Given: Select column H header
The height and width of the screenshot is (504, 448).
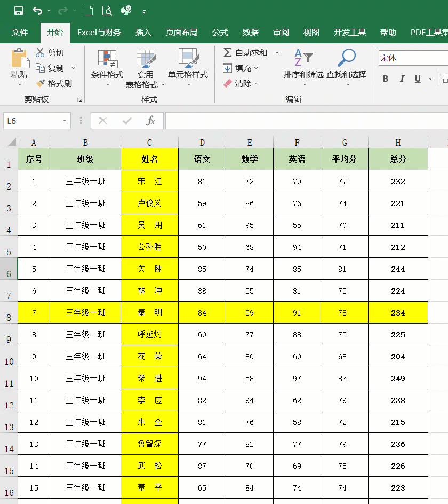Looking at the screenshot, I should coord(398,143).
